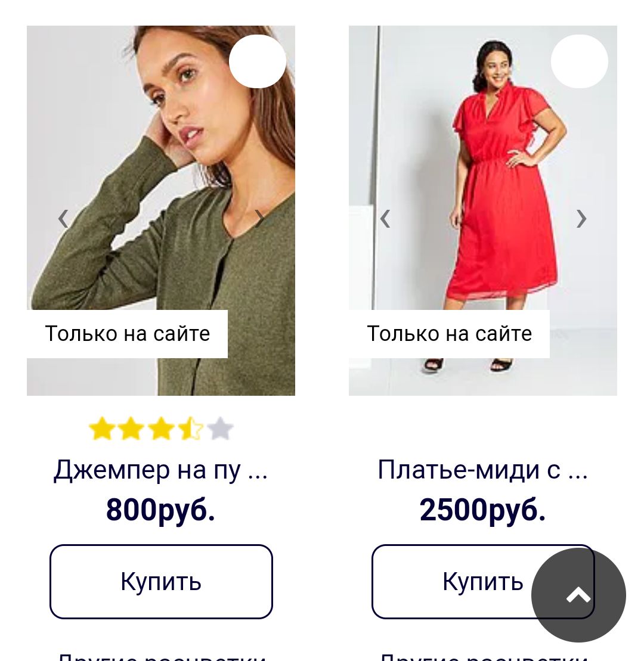Show the previous photo of the red dress
The height and width of the screenshot is (661, 644).
[385, 219]
